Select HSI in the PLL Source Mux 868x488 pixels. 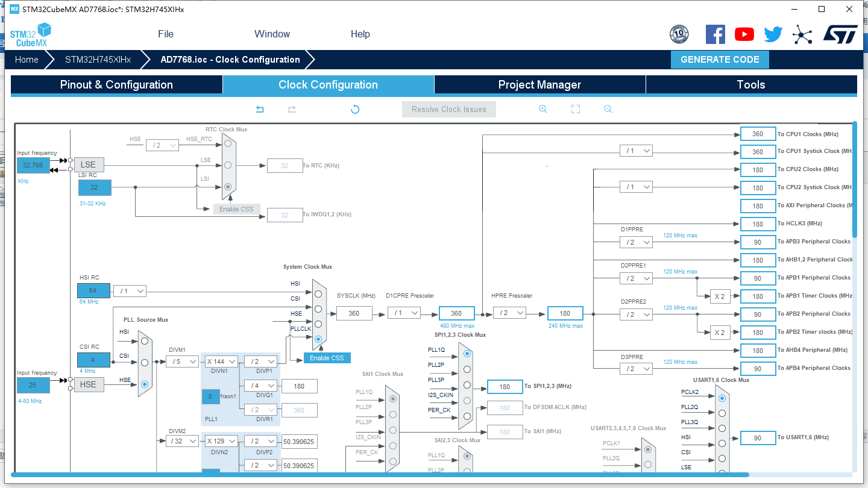tap(144, 340)
